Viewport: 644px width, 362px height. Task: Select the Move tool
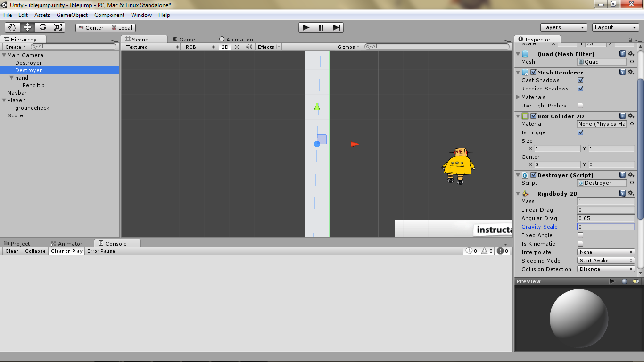27,27
